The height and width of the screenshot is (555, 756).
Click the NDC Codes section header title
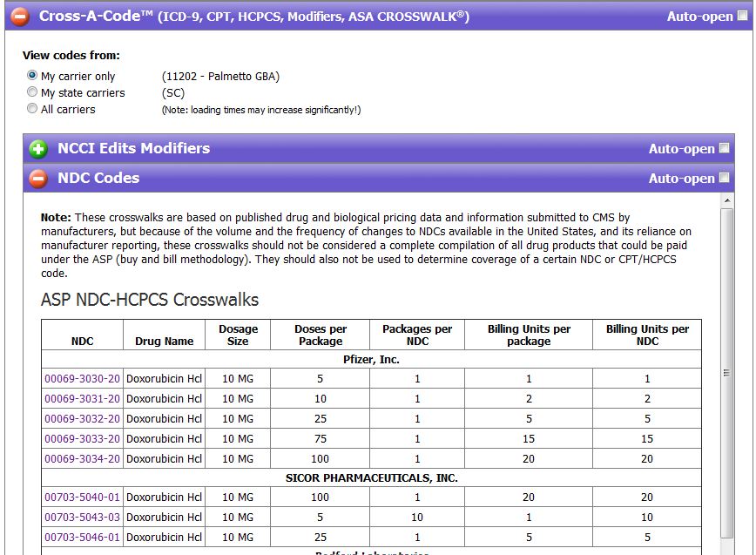coord(98,178)
